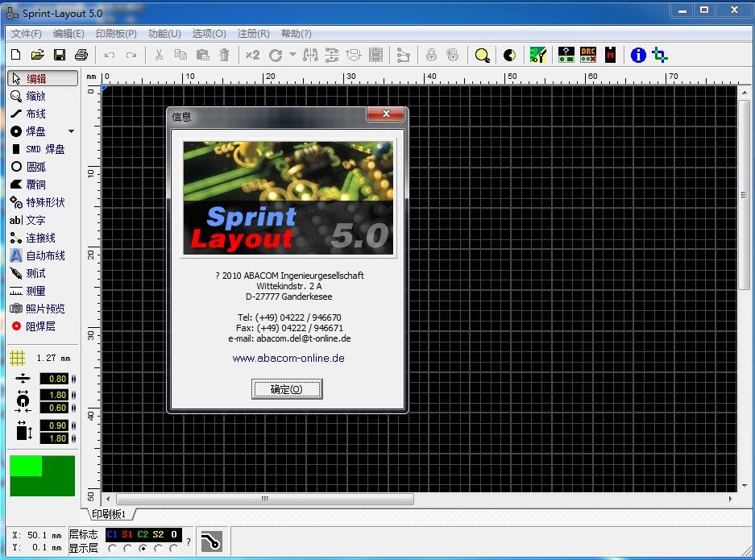Click the Paste clipboard icon
Viewport: 755px width, 560px height.
coord(203,55)
